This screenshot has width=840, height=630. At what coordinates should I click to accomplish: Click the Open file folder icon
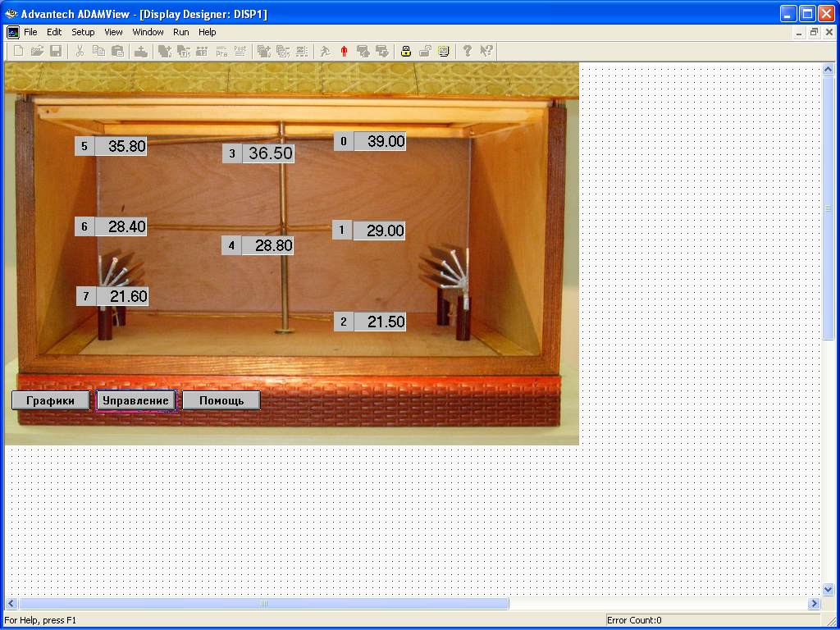[37, 51]
